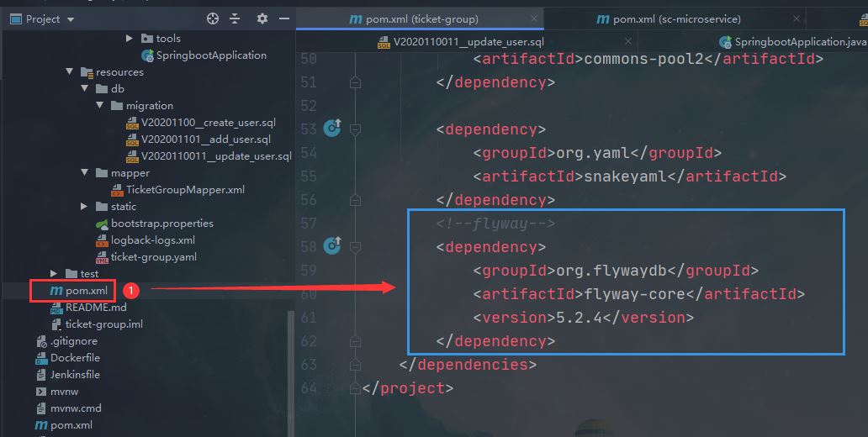Click fold marker at line 62
The height and width of the screenshot is (437, 868).
(356, 340)
